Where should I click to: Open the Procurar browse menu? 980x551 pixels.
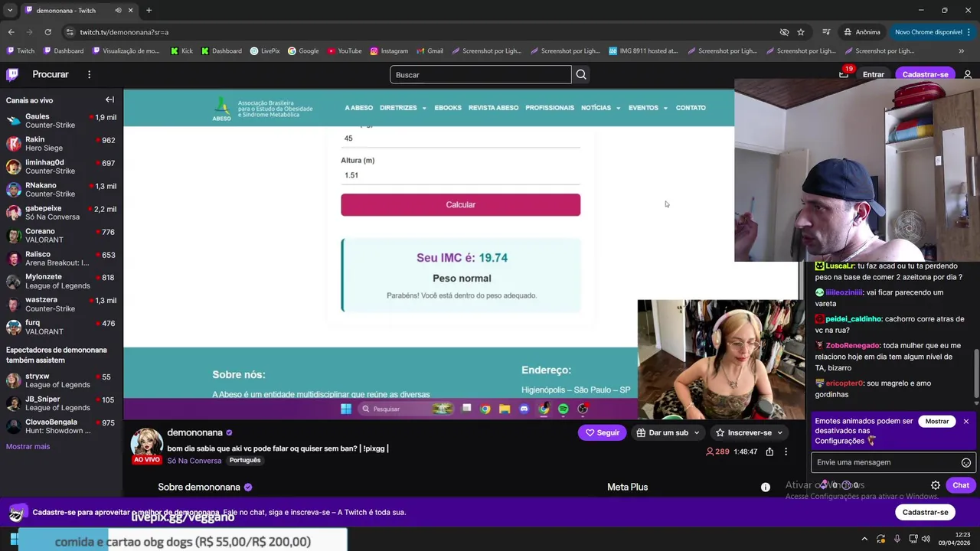tap(51, 74)
